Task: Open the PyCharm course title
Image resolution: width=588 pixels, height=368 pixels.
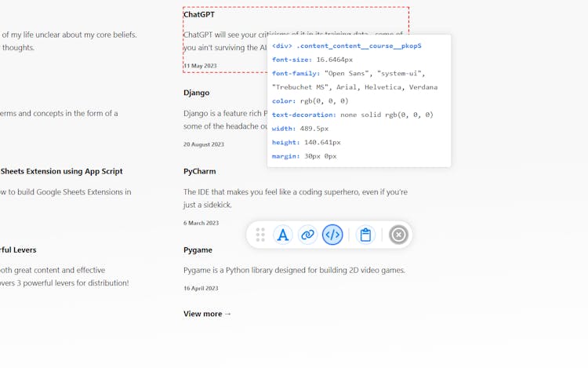Action: pos(199,171)
